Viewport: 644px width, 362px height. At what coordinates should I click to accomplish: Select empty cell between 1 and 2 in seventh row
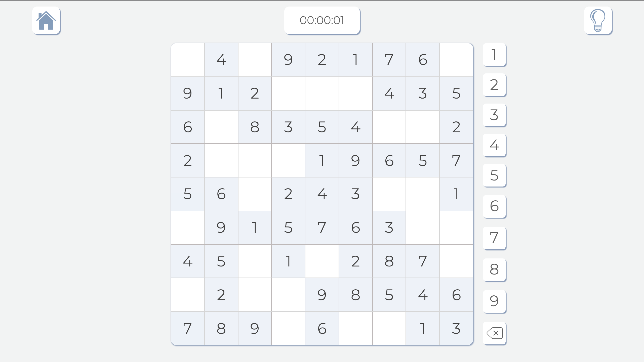(x=322, y=261)
